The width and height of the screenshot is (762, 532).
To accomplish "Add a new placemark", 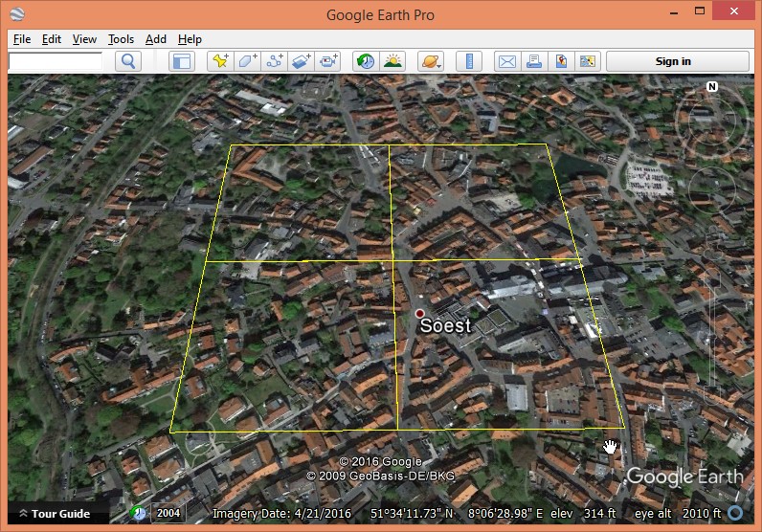I will click(220, 61).
